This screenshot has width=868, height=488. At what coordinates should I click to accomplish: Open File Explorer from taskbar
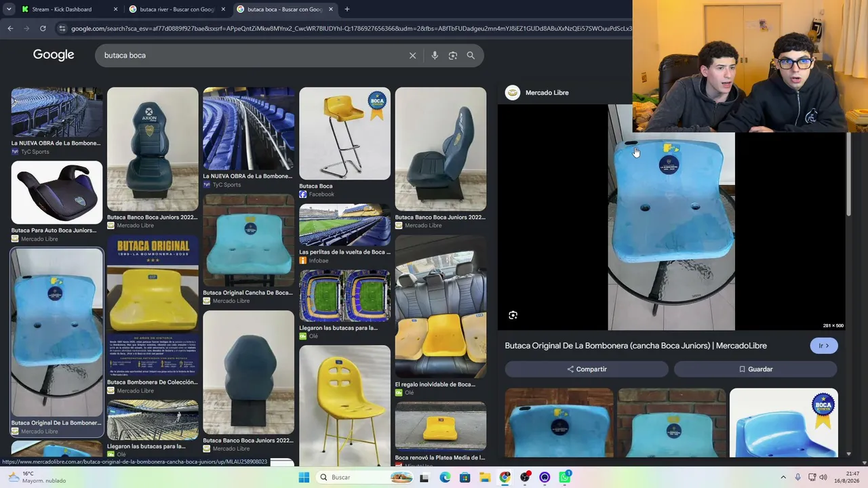[485, 477]
